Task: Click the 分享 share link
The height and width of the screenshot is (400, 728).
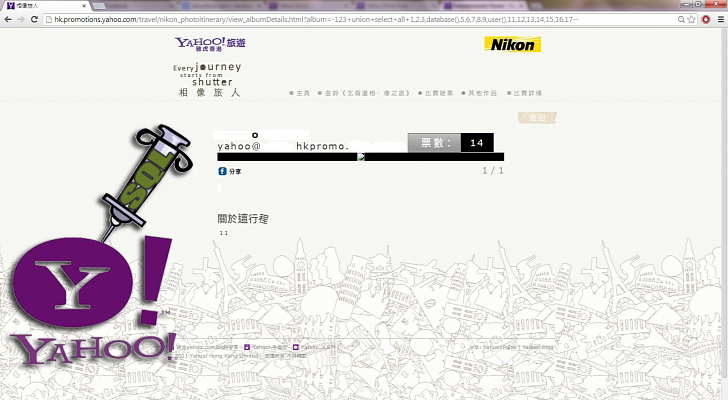Action: click(x=235, y=172)
